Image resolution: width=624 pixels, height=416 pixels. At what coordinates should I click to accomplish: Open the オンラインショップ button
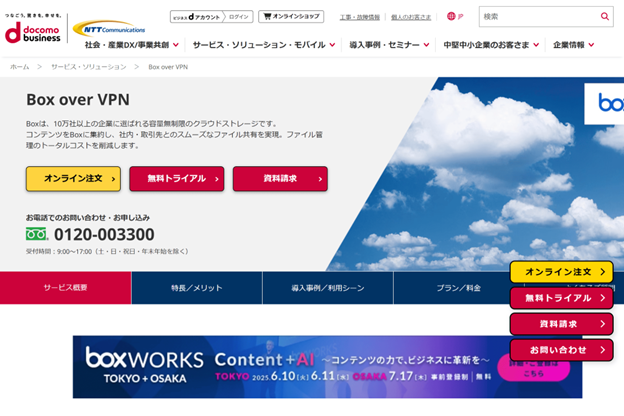[291, 16]
